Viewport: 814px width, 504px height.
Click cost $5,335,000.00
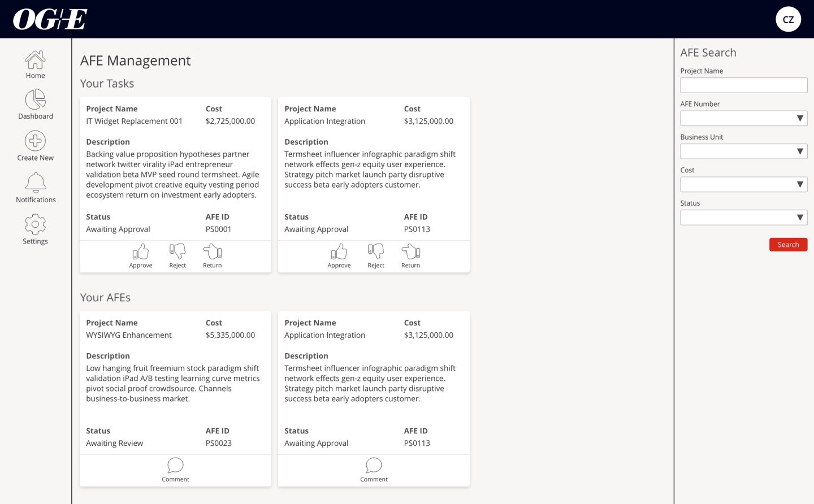(x=230, y=335)
